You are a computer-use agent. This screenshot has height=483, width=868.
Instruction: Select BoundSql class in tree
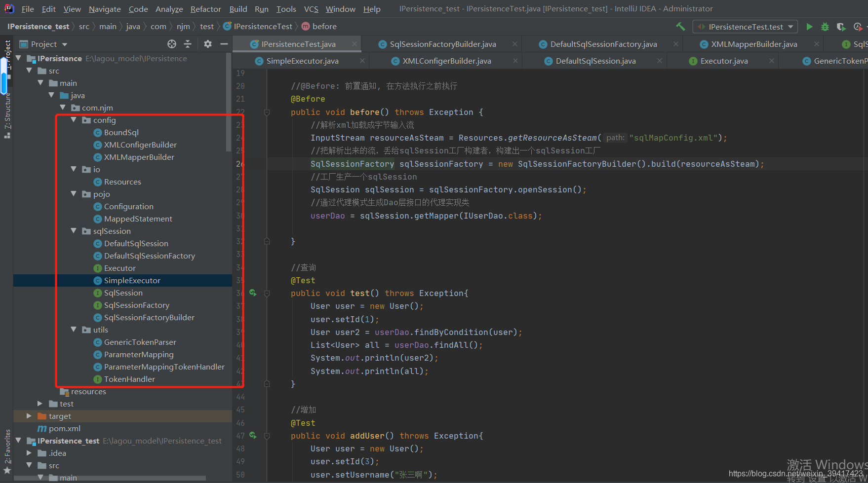121,132
